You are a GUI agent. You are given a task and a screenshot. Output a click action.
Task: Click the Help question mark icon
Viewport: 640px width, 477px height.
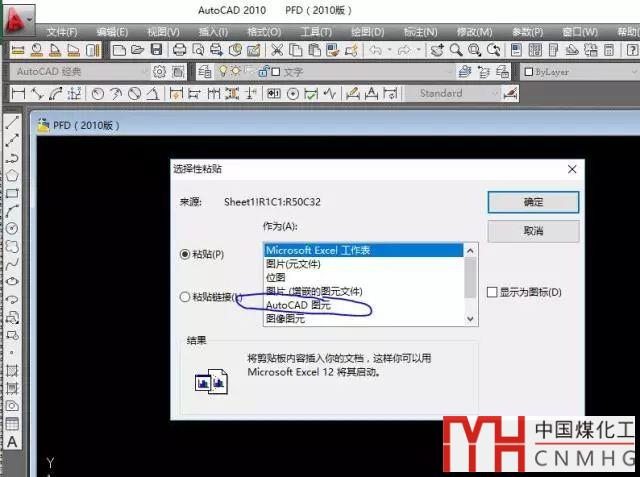(632, 50)
